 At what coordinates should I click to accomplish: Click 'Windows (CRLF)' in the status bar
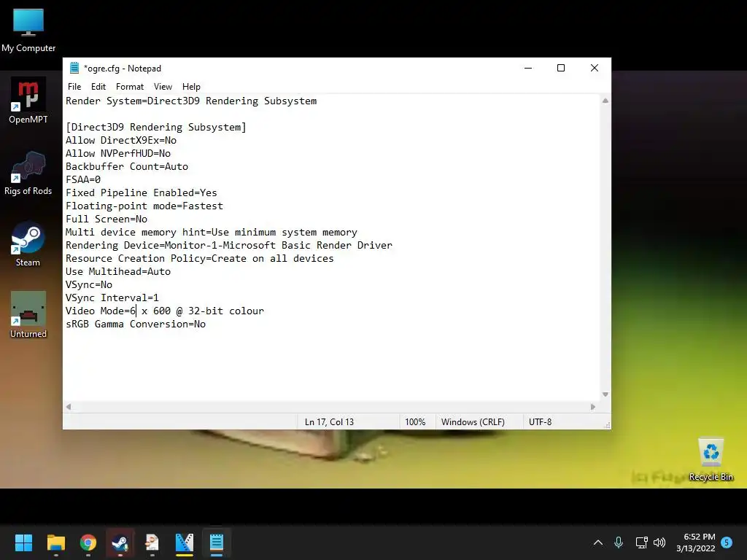(x=473, y=422)
